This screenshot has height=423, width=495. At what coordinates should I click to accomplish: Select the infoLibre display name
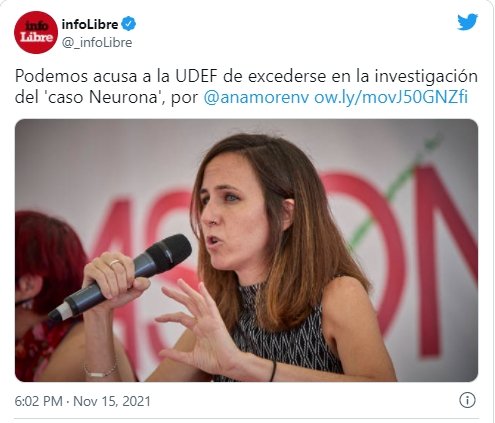click(x=90, y=24)
